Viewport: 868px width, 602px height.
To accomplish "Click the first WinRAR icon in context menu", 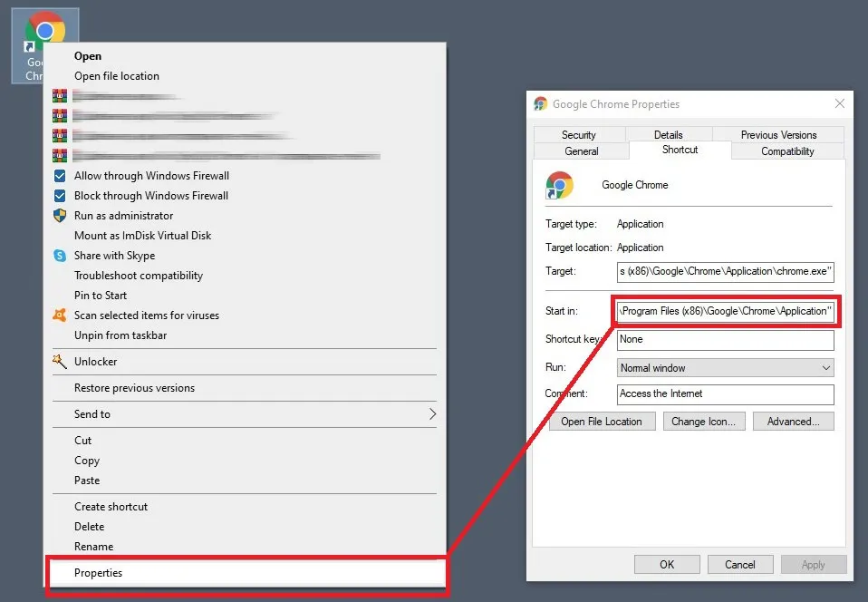I will click(x=60, y=96).
